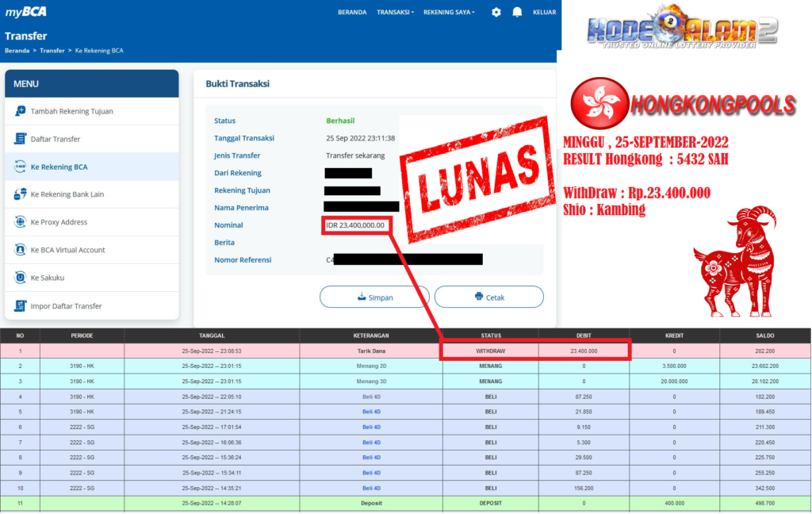Select Impor Daftar Transfer menu item
The image size is (812, 514).
coord(92,305)
